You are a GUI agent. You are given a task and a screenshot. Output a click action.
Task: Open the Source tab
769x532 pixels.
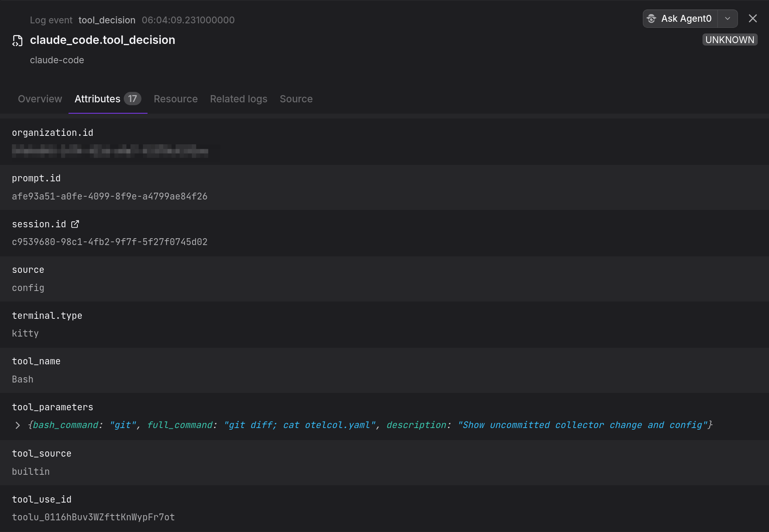296,99
